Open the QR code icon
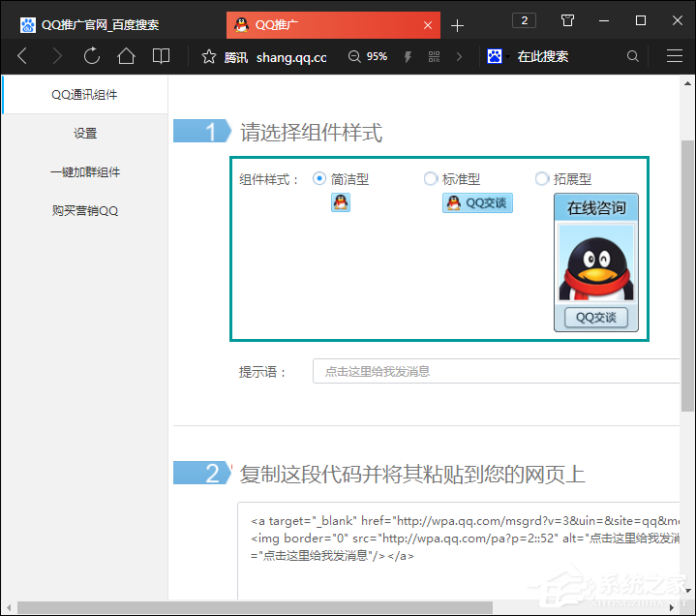This screenshot has width=696, height=616. click(x=434, y=56)
